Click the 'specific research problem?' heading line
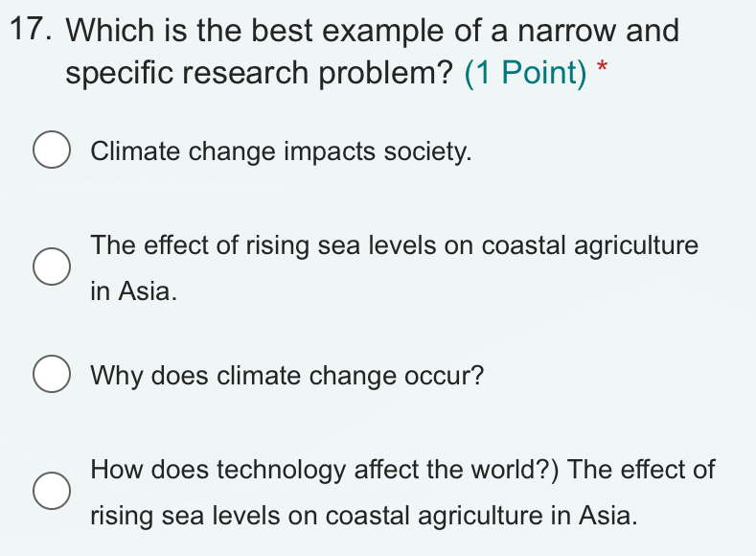Image resolution: width=756 pixels, height=556 pixels. tap(260, 73)
